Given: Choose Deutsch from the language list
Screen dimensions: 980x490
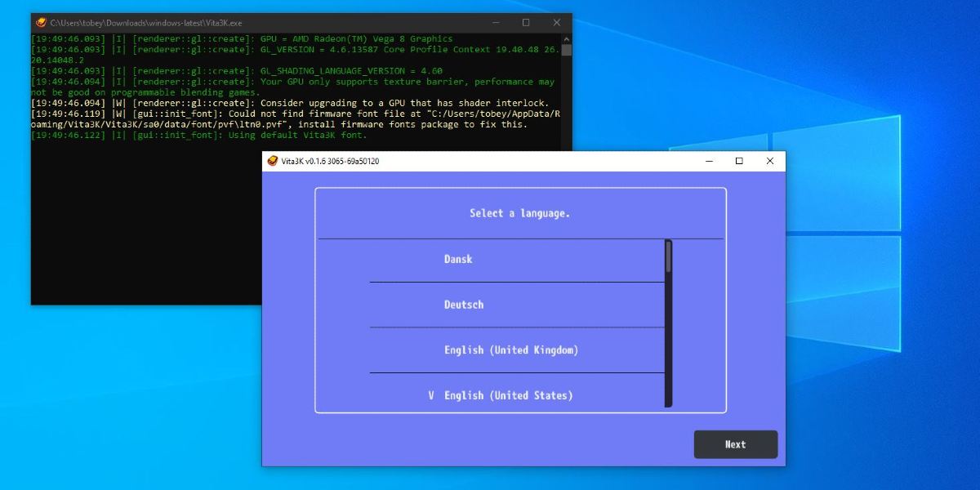Looking at the screenshot, I should coord(464,305).
